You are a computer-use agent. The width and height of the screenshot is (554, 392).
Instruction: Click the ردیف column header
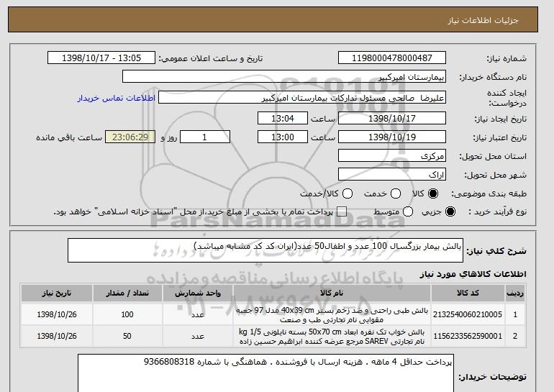(514, 293)
